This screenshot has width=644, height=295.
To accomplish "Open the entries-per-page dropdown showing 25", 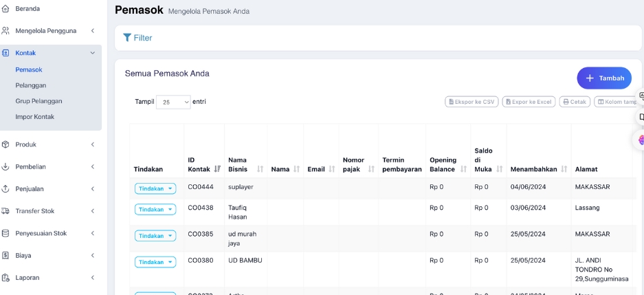I will tap(173, 102).
